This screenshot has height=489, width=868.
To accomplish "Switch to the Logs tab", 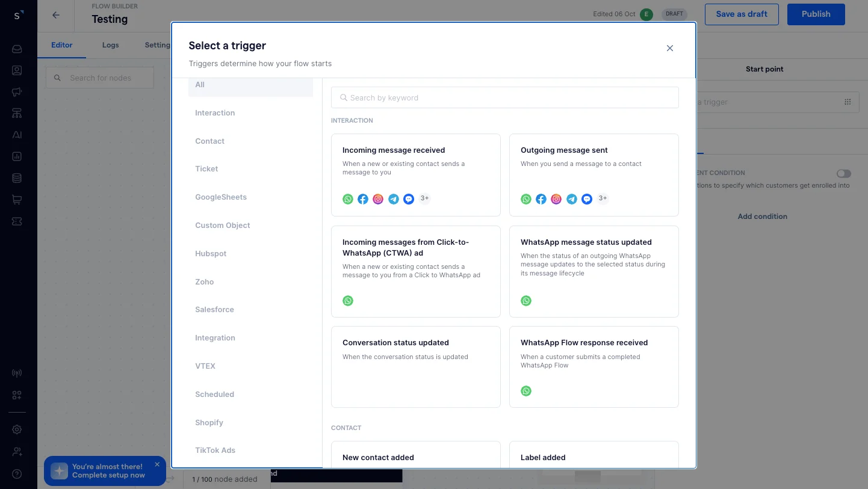I will pos(110,45).
